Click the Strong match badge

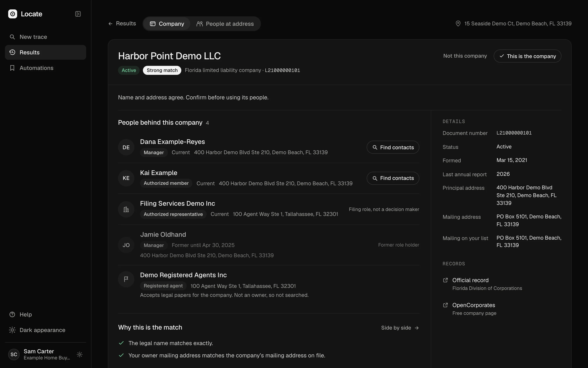pyautogui.click(x=162, y=70)
